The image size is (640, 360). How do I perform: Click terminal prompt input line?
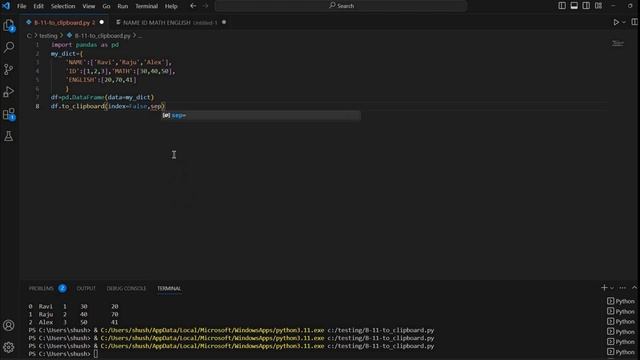[x=63, y=354]
